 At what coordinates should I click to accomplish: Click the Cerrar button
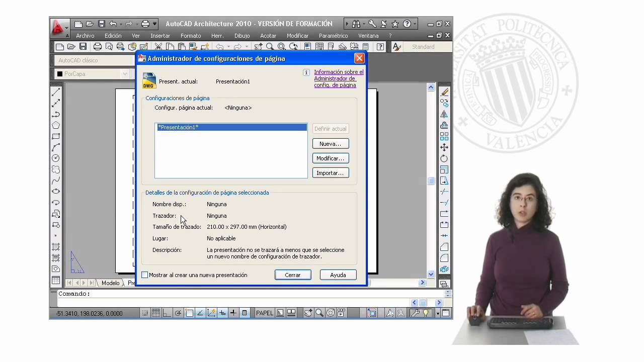pos(293,275)
